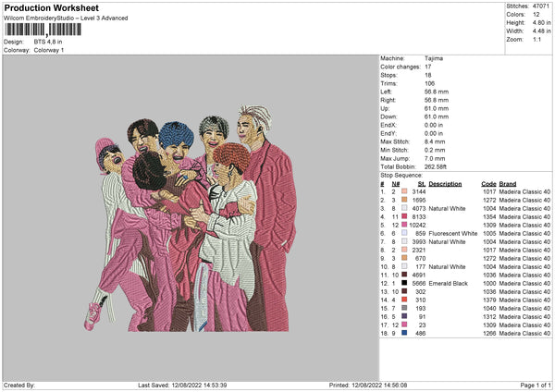
Task: Click the dark pink swatch for stop 4
Action: [404, 216]
